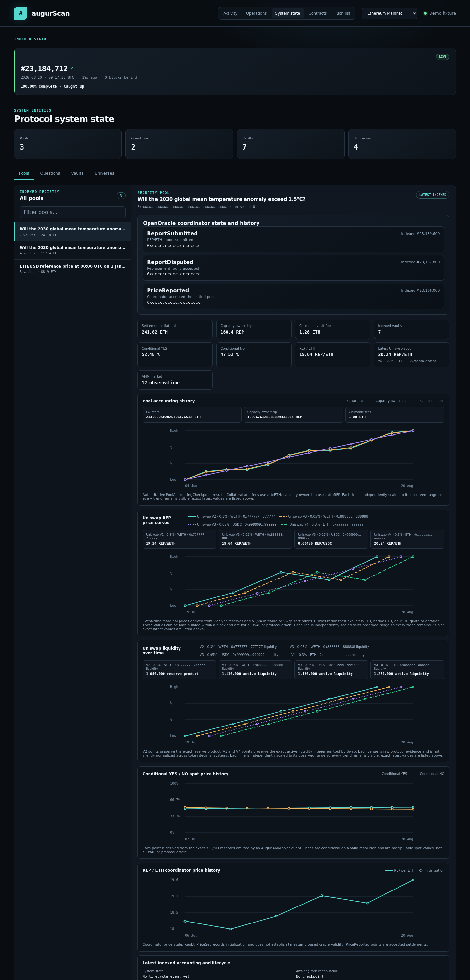Image resolution: width=470 pixels, height=980 pixels.
Task: Click the Questions summary card
Action: pos(179,144)
